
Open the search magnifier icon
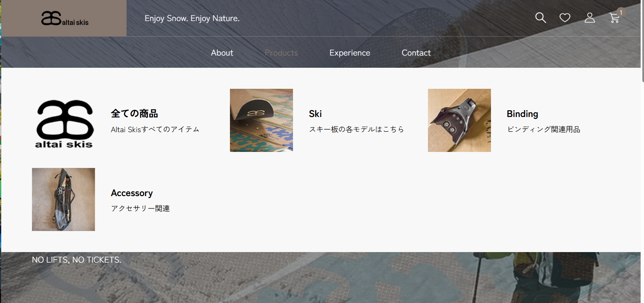pyautogui.click(x=541, y=18)
